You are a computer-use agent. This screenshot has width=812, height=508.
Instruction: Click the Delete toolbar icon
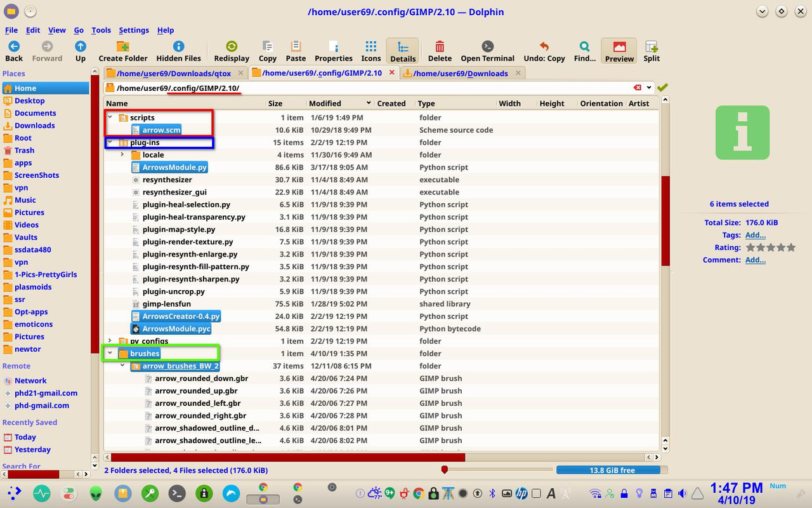(440, 51)
